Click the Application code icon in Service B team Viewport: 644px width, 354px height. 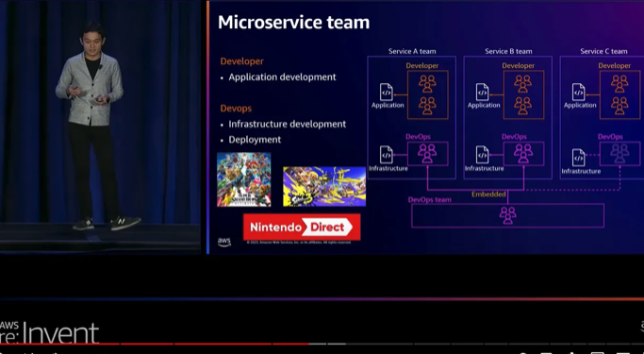482,93
